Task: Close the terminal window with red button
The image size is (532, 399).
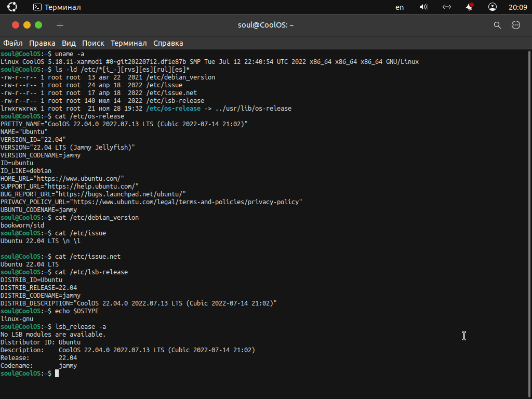Action: [16, 25]
